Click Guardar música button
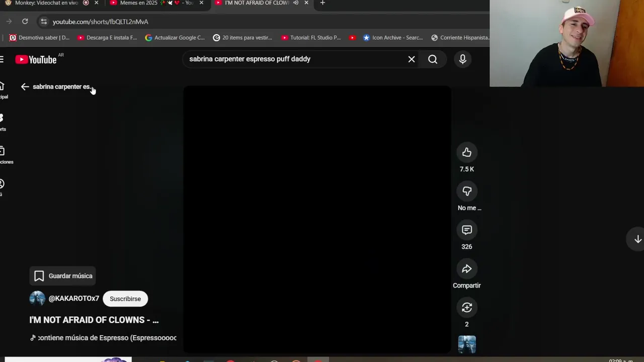This screenshot has width=644, height=362. 63,276
